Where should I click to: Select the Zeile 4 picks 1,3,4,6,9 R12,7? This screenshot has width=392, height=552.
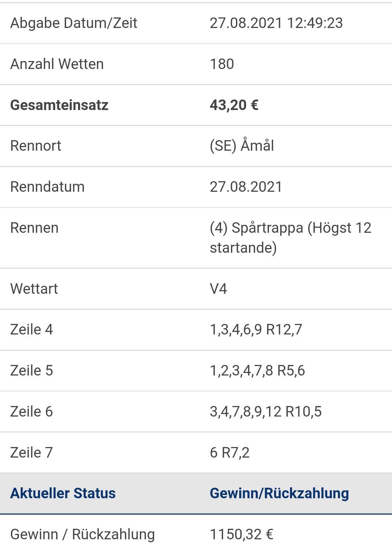(256, 330)
